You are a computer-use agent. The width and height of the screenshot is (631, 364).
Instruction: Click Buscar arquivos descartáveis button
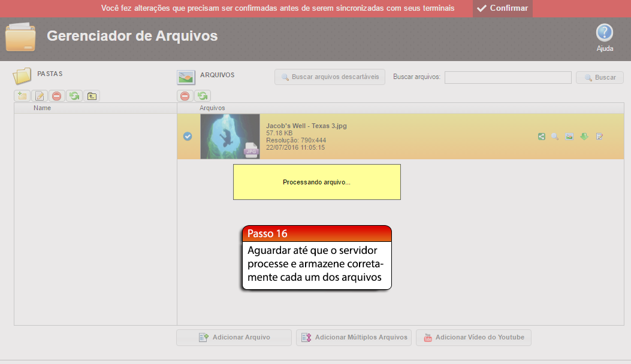point(330,77)
